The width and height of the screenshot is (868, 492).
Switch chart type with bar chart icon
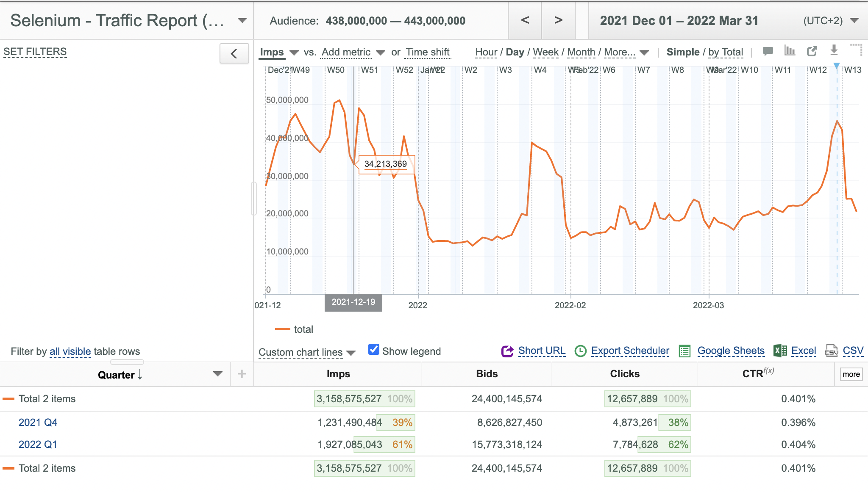tap(790, 51)
